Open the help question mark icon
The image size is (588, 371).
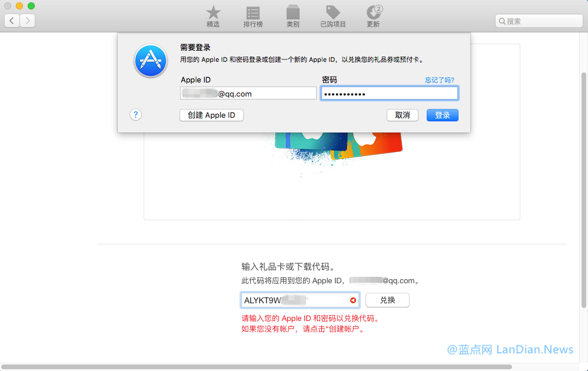136,115
